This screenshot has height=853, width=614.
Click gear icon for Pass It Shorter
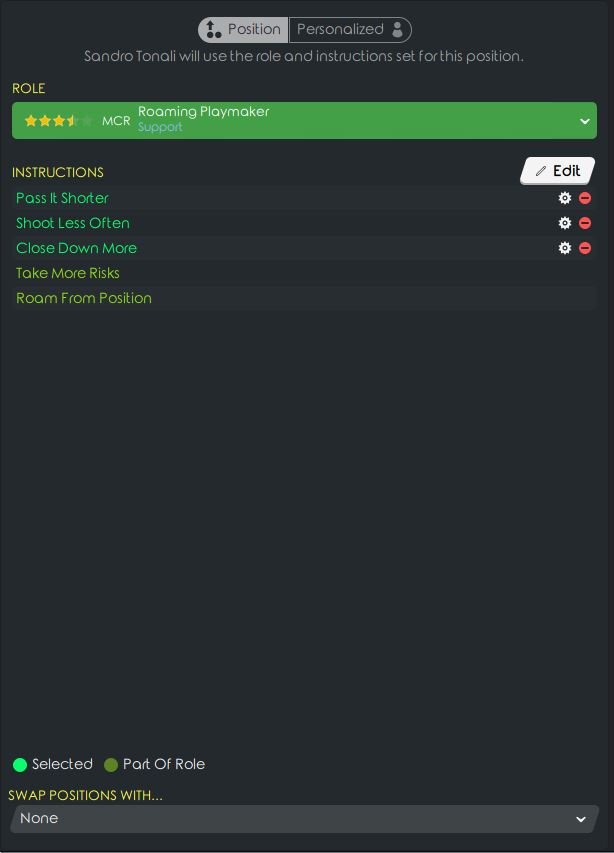[564, 198]
